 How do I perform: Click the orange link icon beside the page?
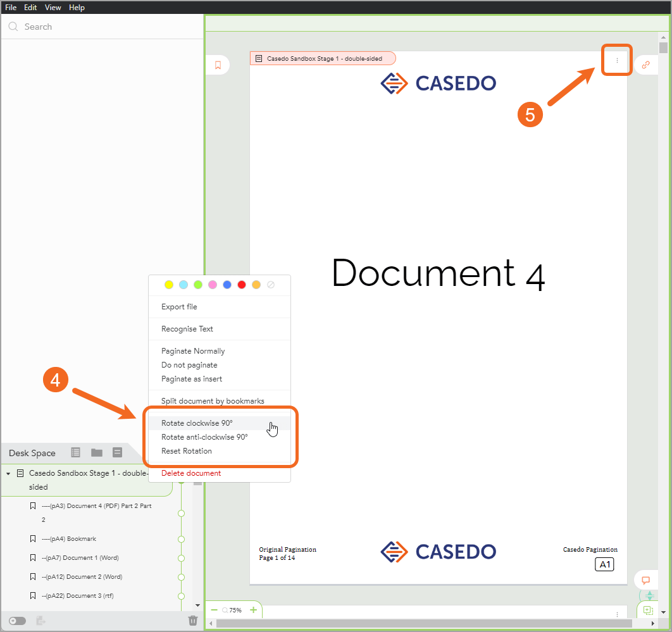point(645,65)
